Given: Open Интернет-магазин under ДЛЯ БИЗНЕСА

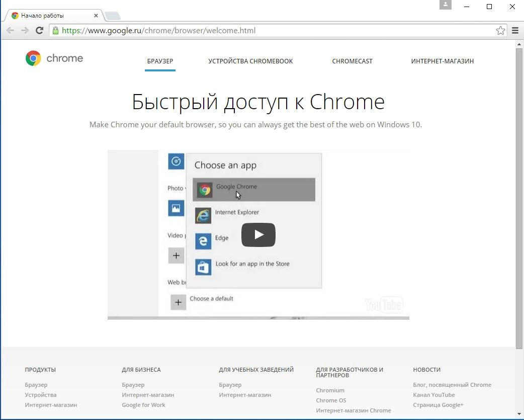Looking at the screenshot, I should point(148,395).
